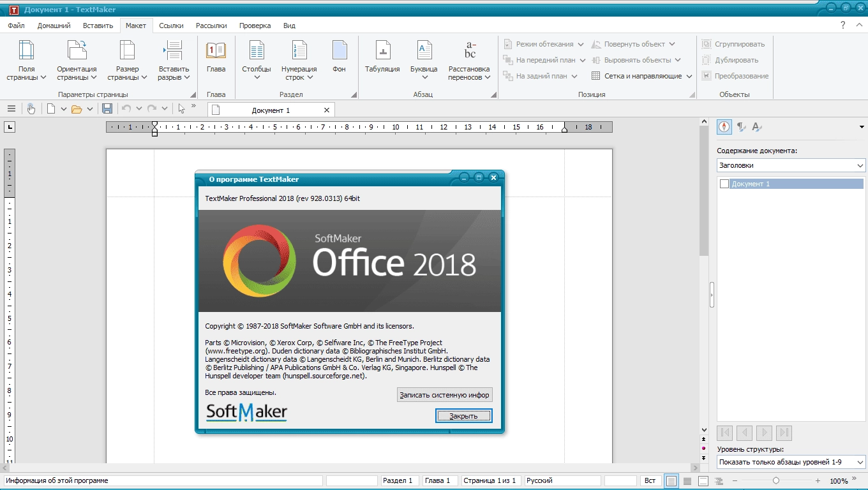Viewport: 868px width, 490px height.
Task: Click the zoom out minus button
Action: point(735,480)
